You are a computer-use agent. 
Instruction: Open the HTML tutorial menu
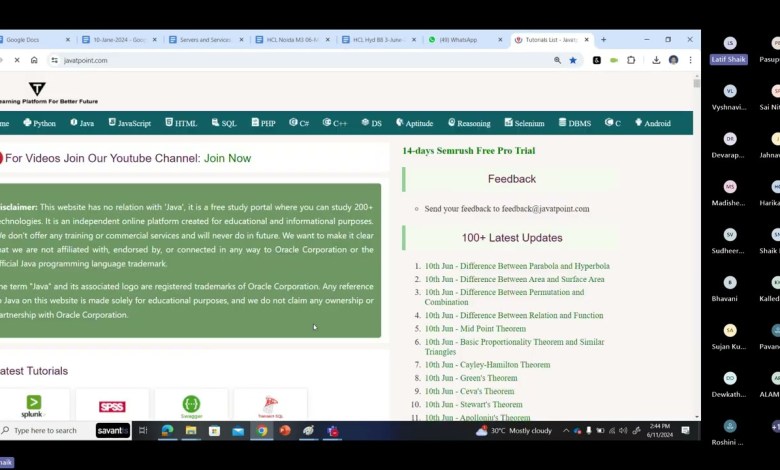(181, 123)
